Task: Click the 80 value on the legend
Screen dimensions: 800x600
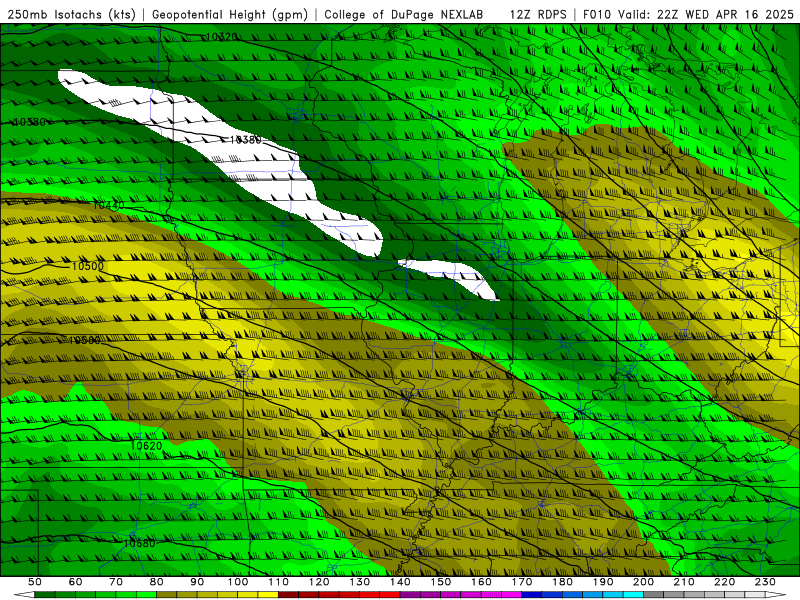Action: (x=157, y=582)
